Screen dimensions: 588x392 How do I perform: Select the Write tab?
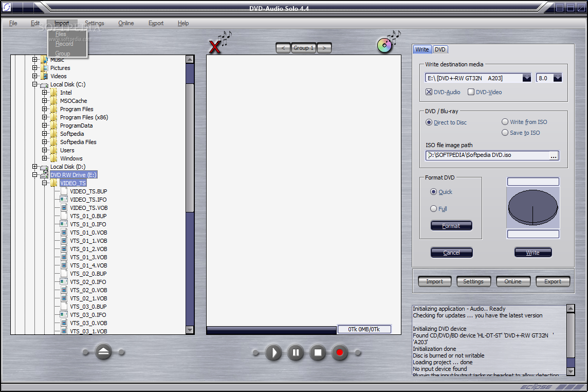coord(422,49)
